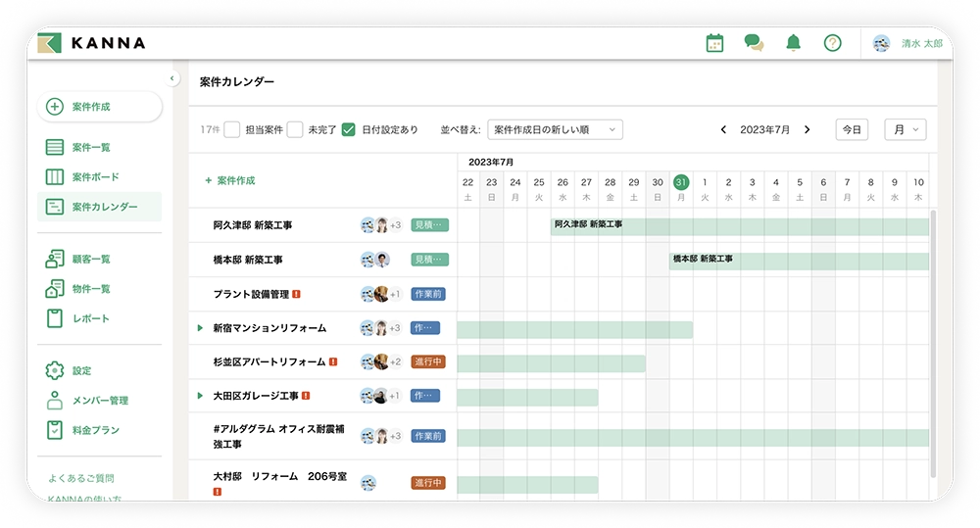Click 作業前 status badge for #アルダグラム row

pyautogui.click(x=428, y=436)
